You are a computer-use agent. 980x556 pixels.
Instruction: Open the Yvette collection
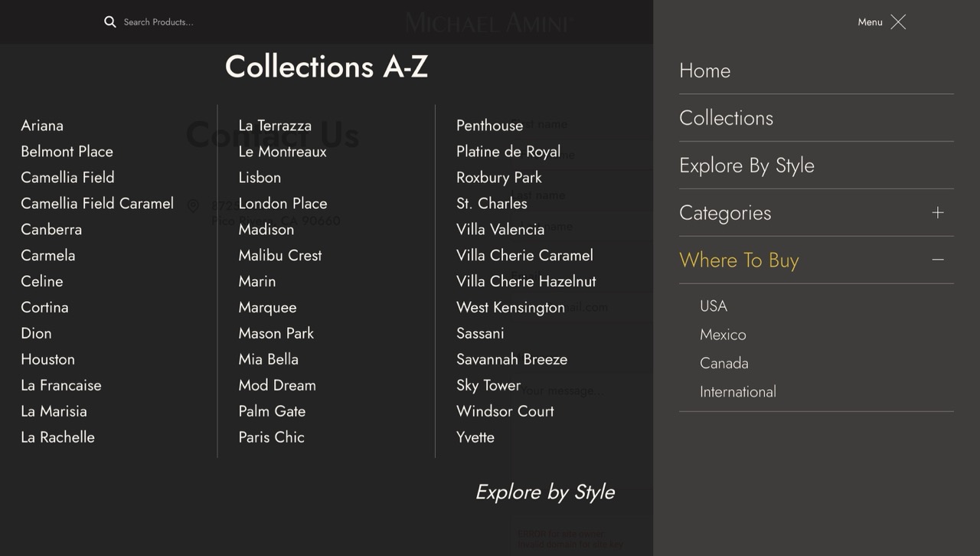475,438
